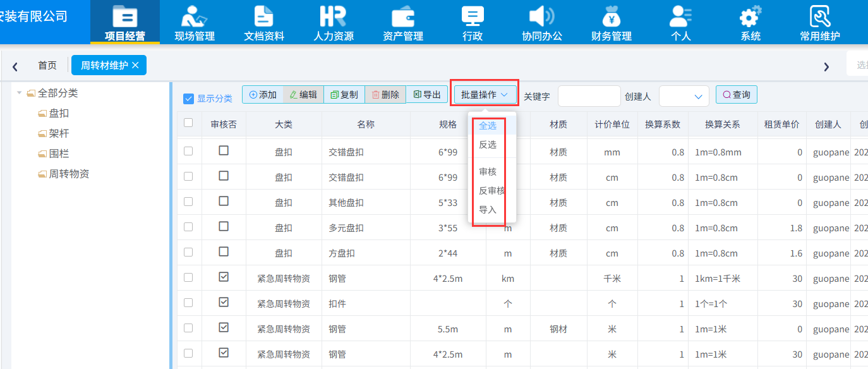
Task: Click the 租赁单价 column header
Action: point(781,124)
